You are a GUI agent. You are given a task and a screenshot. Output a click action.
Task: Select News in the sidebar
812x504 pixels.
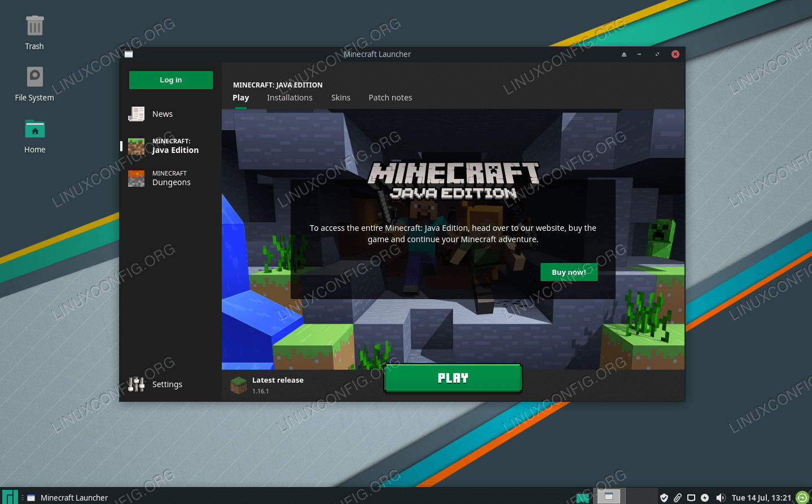tap(163, 114)
